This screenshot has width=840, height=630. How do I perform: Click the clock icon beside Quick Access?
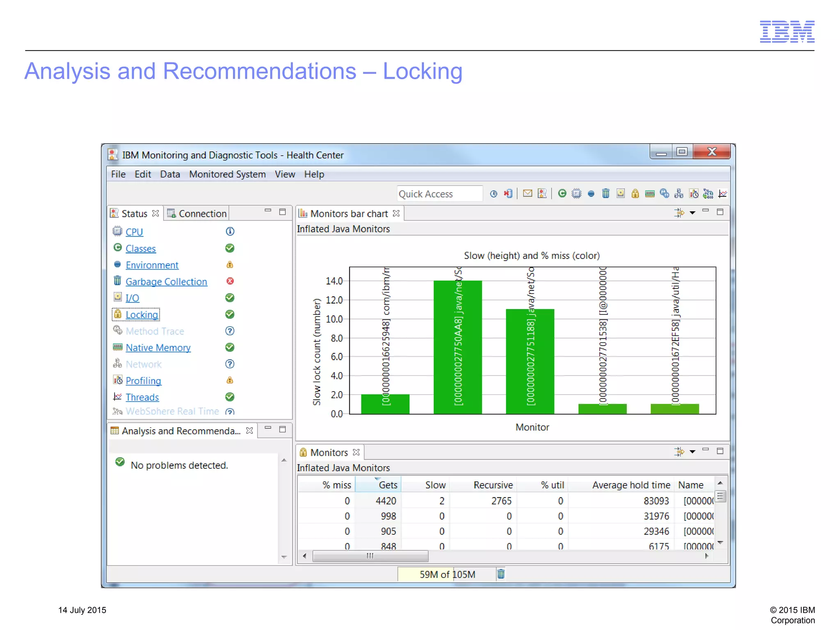(494, 194)
